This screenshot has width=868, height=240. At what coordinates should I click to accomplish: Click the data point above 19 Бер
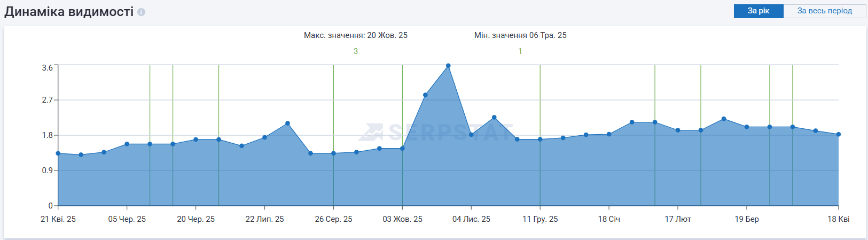click(x=747, y=127)
